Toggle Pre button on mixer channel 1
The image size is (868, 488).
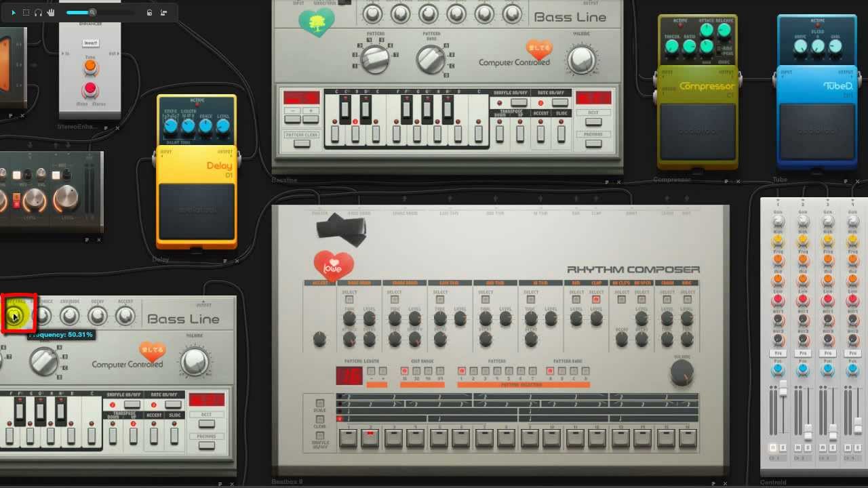(778, 353)
